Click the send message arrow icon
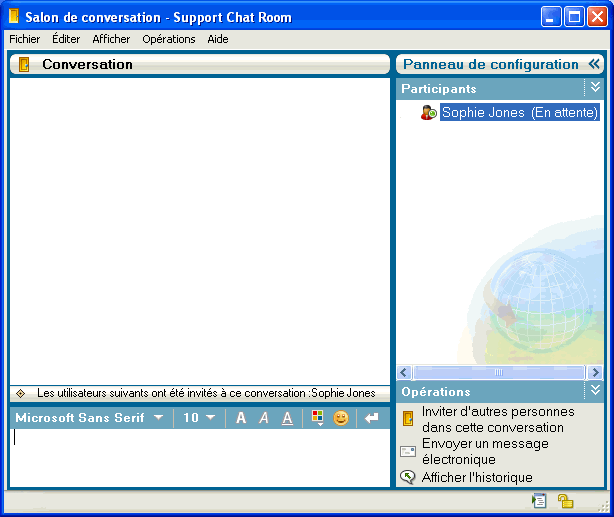Viewport: 614px width, 517px height. coord(371,418)
